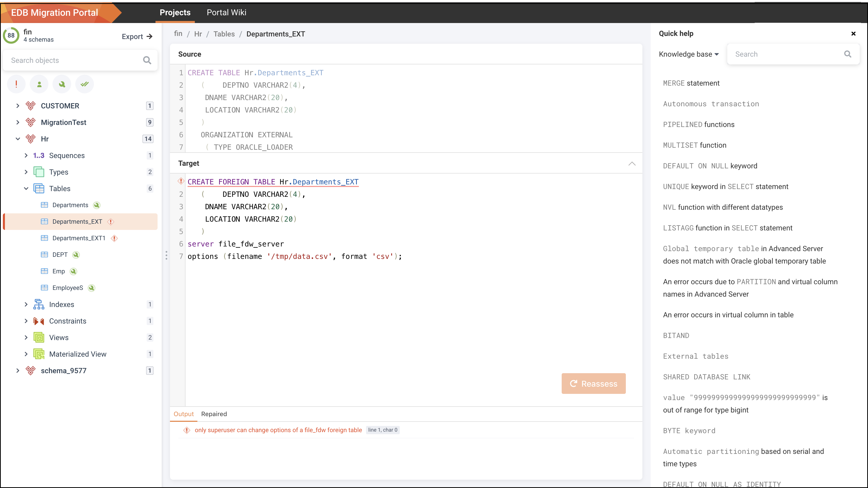Click repaired icon beside EmployeeS table
The width and height of the screenshot is (868, 488).
pyautogui.click(x=91, y=288)
